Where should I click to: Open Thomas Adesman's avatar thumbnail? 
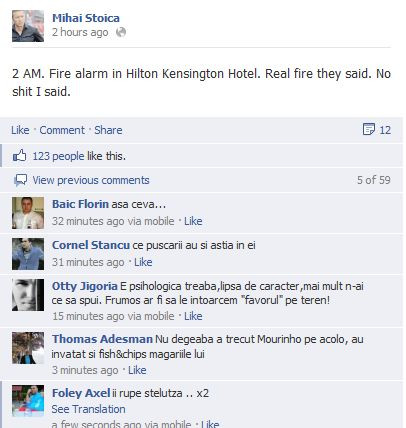[28, 348]
